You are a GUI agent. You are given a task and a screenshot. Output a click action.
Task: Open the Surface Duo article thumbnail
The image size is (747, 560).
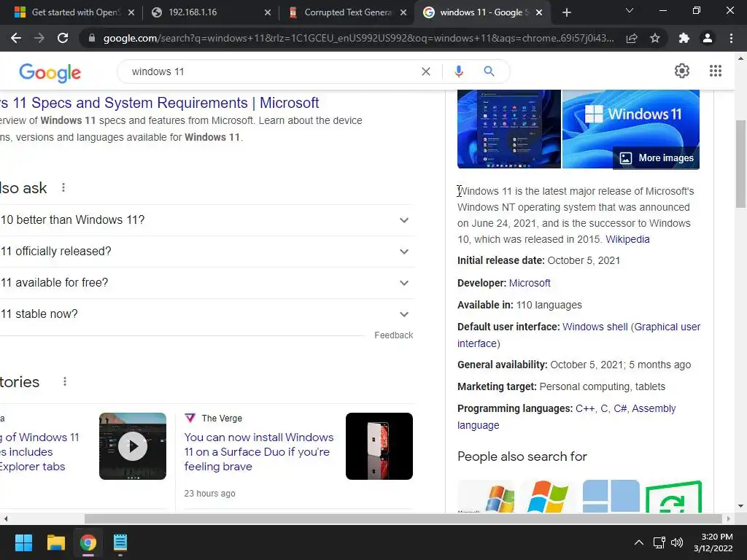click(x=379, y=446)
